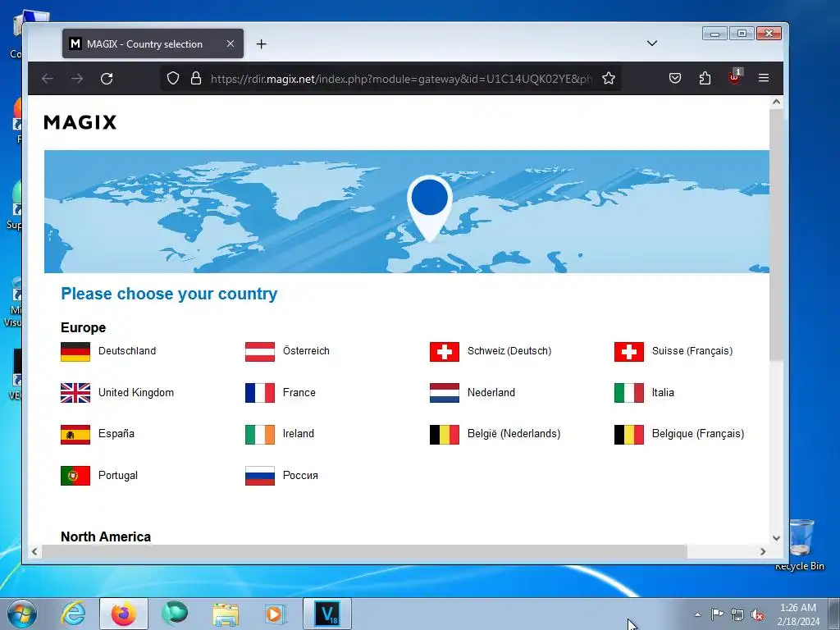Viewport: 840px width, 630px height.
Task: Select Schweiz (Deutsch) link
Action: pyautogui.click(x=509, y=351)
